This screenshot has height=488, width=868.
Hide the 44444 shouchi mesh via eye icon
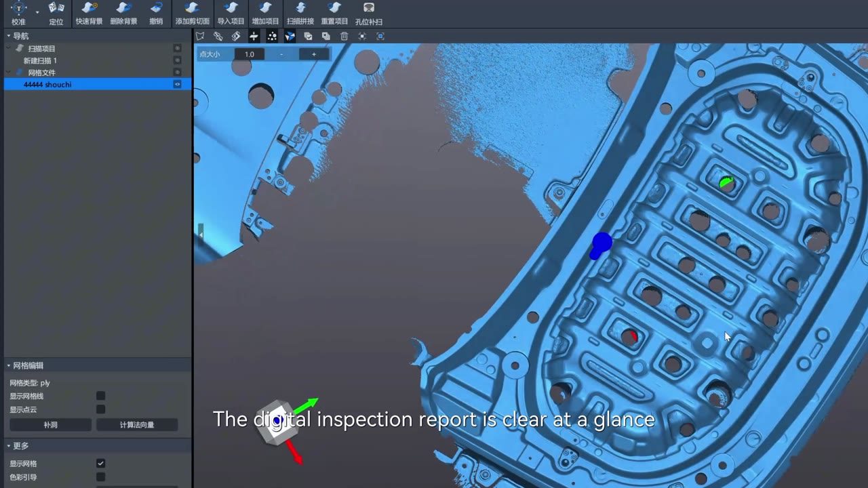177,84
